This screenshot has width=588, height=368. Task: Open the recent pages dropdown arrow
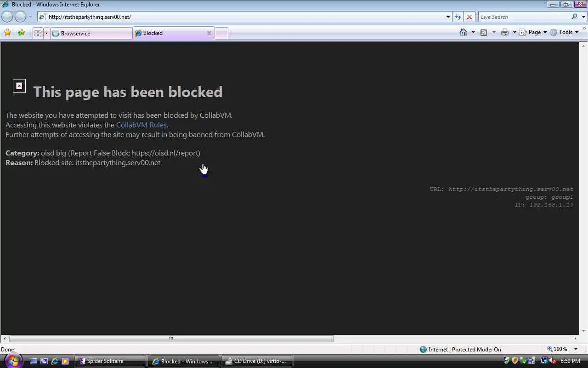pyautogui.click(x=30, y=17)
